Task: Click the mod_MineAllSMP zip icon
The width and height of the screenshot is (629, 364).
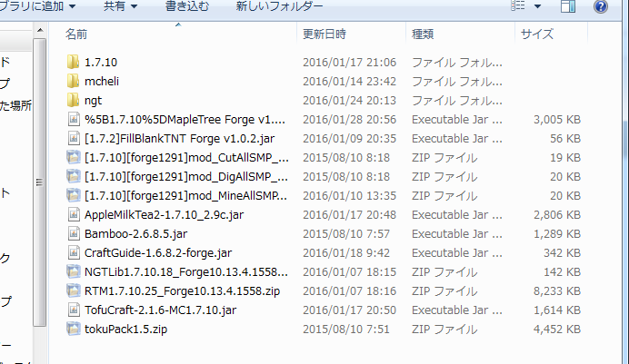Action: click(74, 195)
